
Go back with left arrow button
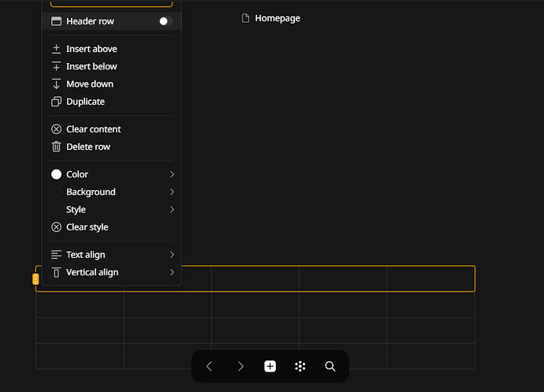[209, 366]
